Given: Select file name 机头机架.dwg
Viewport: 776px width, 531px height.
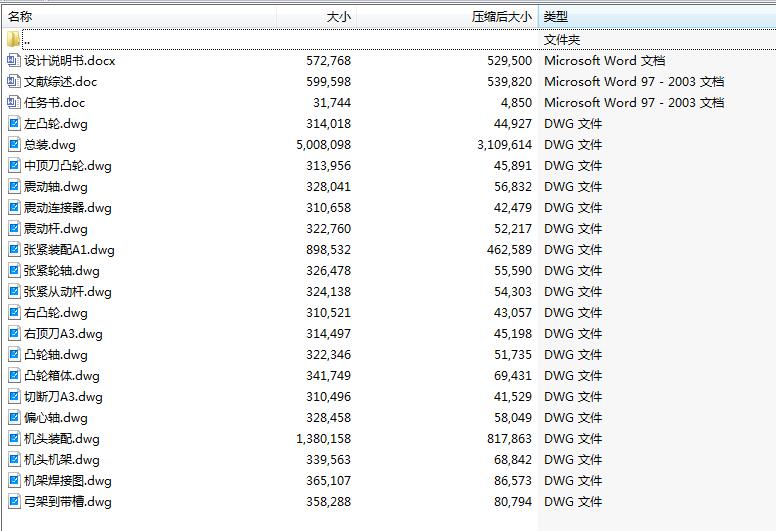Looking at the screenshot, I should coord(62,460).
